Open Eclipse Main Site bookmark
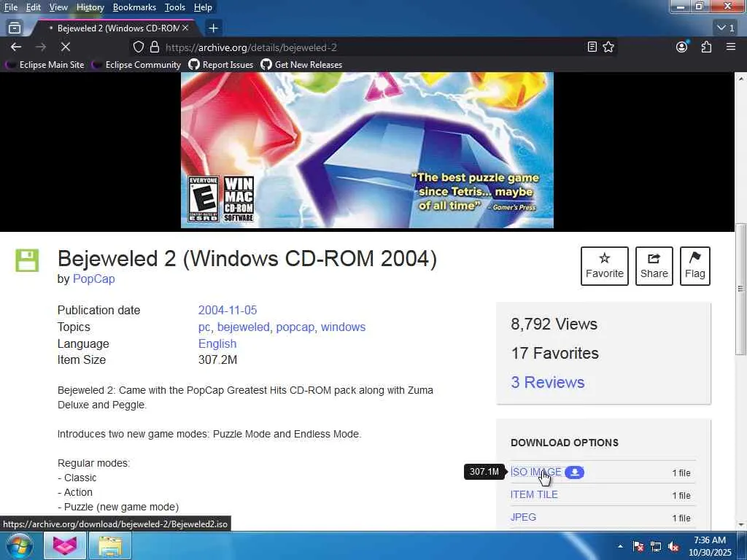This screenshot has height=560, width=747. tap(46, 65)
